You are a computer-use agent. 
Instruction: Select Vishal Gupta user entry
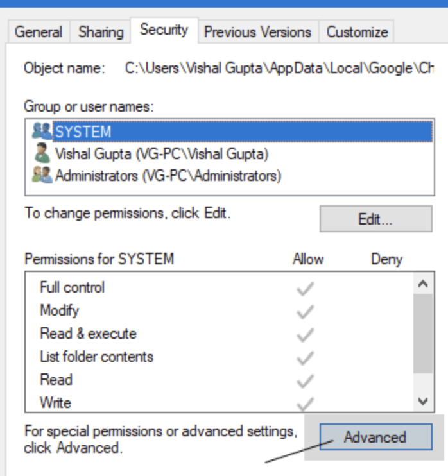[161, 154]
